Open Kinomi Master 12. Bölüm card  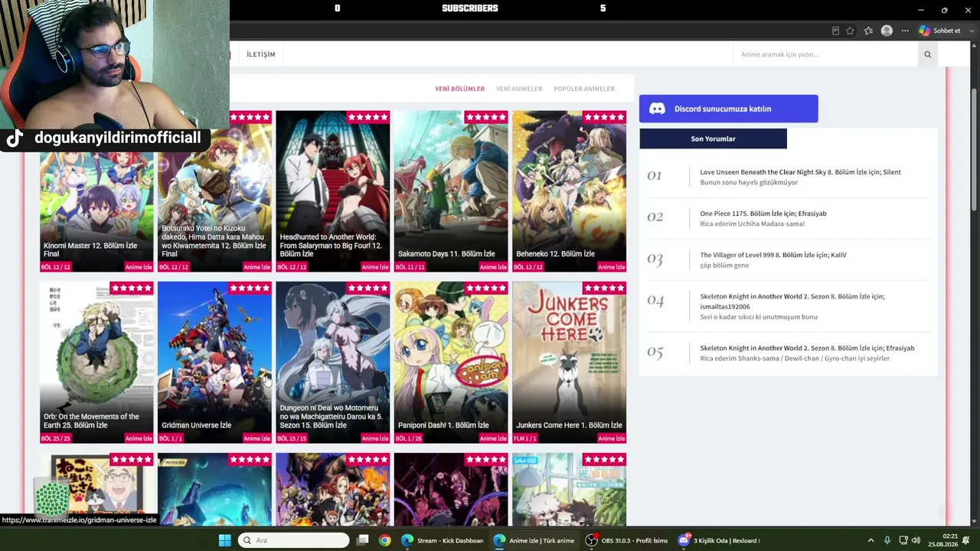pyautogui.click(x=96, y=191)
